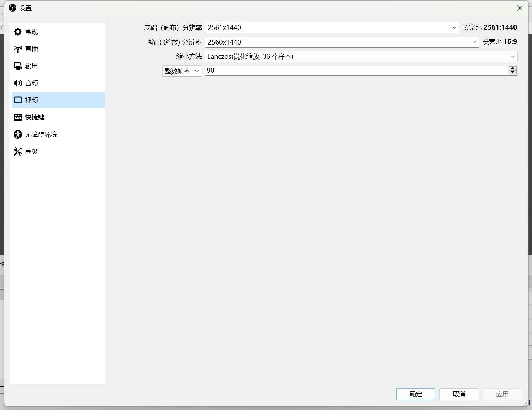Click the Accessibility person icon

click(x=18, y=134)
